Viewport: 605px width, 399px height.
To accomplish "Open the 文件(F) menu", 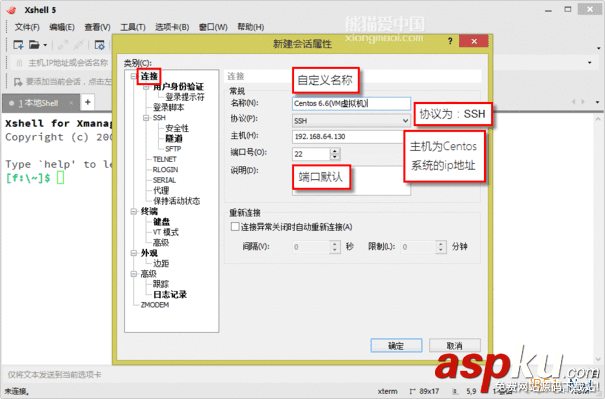I will (x=27, y=27).
